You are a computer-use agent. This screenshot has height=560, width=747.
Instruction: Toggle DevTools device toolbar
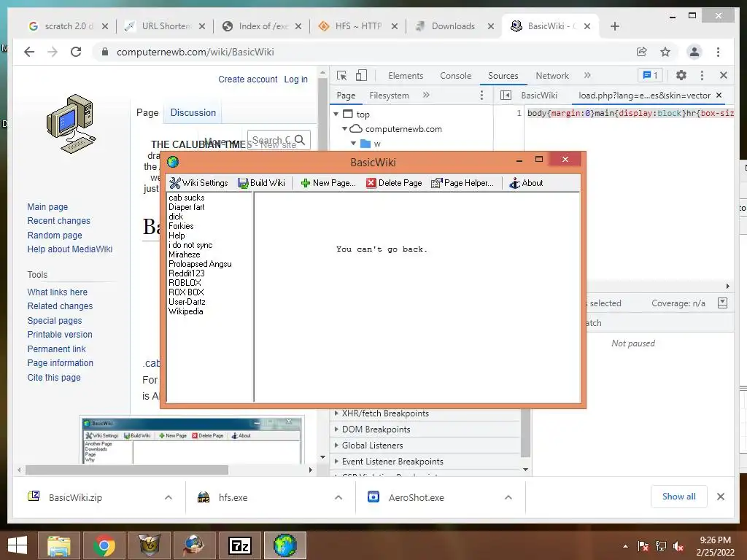[362, 75]
